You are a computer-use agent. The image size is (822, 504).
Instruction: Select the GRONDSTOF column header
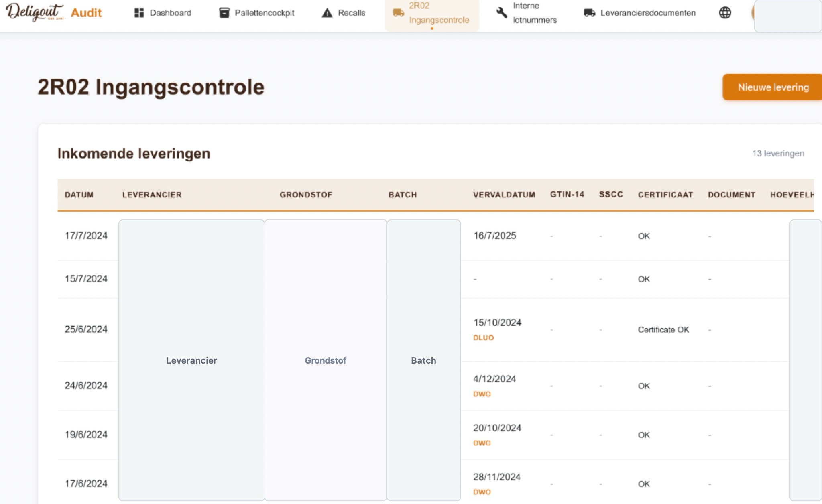coord(306,195)
